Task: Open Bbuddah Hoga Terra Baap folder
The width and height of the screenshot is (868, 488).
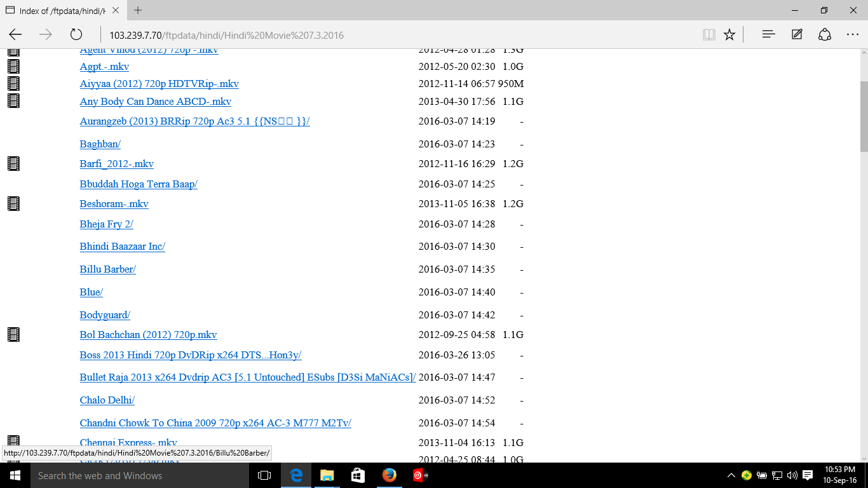Action: 139,184
